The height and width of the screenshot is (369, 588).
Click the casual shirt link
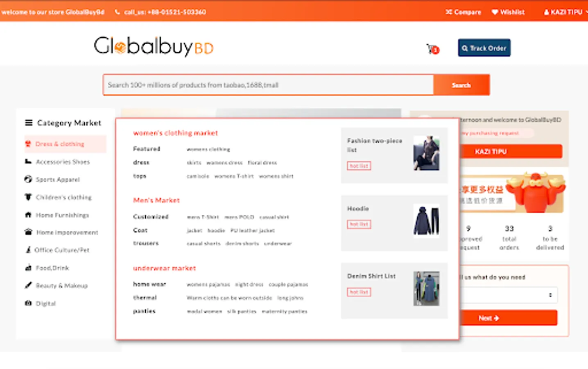click(274, 217)
